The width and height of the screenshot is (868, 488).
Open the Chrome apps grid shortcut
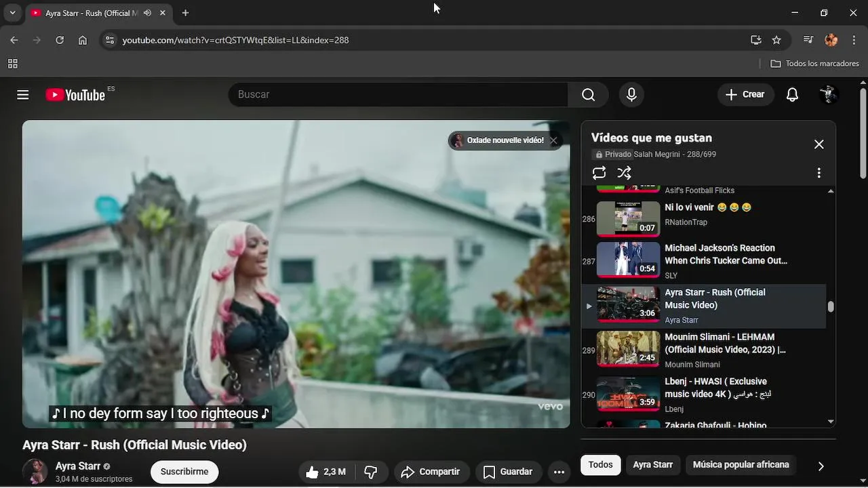(12, 64)
